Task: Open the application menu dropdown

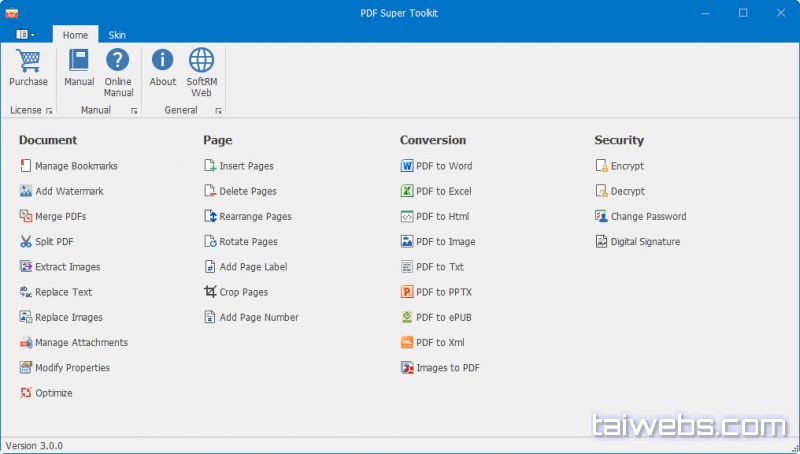Action: pos(25,35)
